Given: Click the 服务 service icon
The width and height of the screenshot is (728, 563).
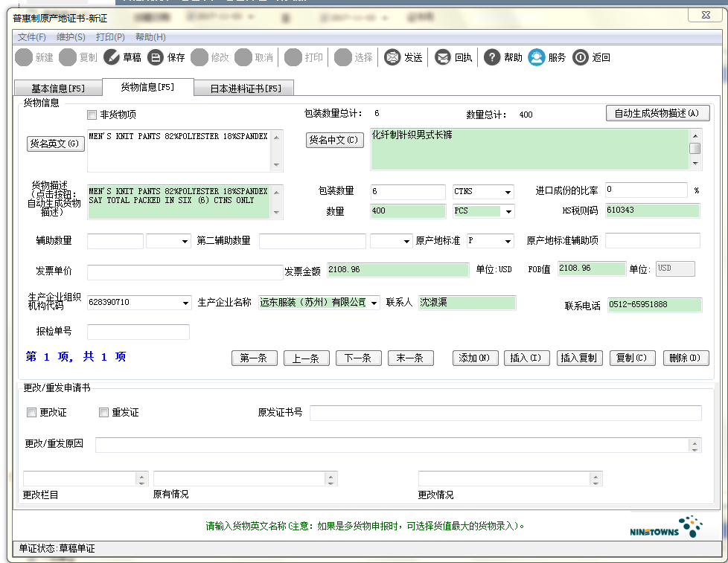Looking at the screenshot, I should tap(537, 57).
